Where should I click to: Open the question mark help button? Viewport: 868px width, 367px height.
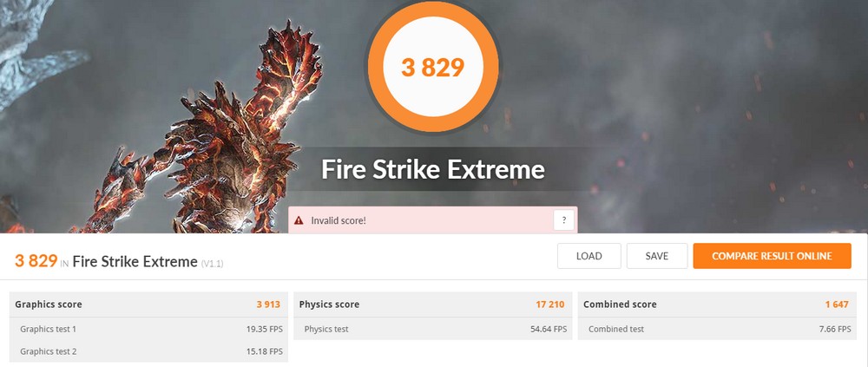click(563, 220)
